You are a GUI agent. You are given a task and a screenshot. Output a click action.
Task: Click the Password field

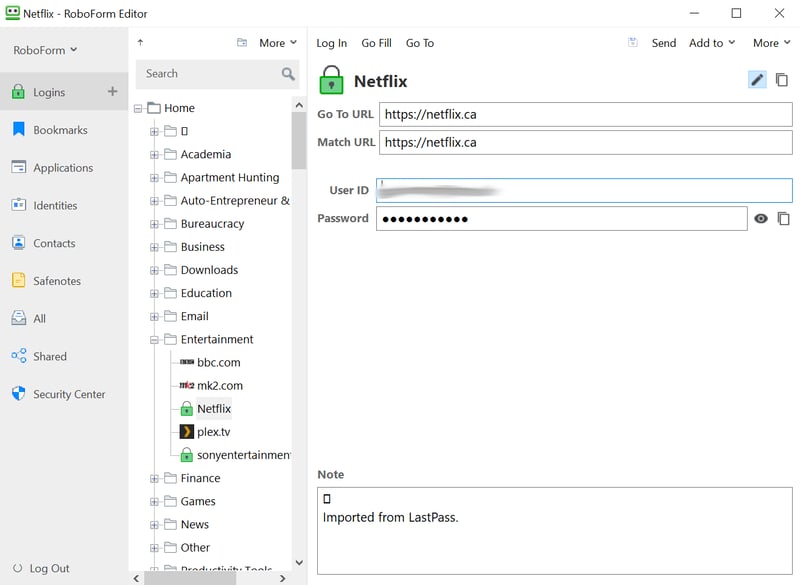point(562,219)
